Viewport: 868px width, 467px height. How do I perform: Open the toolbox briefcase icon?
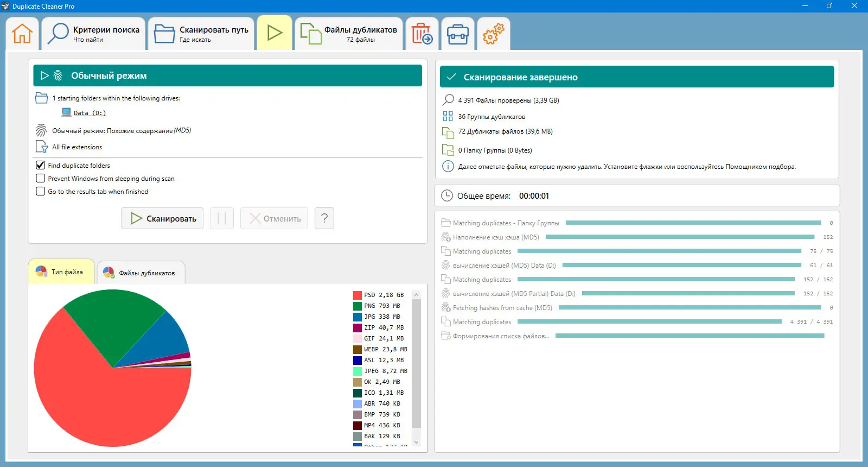(x=457, y=34)
